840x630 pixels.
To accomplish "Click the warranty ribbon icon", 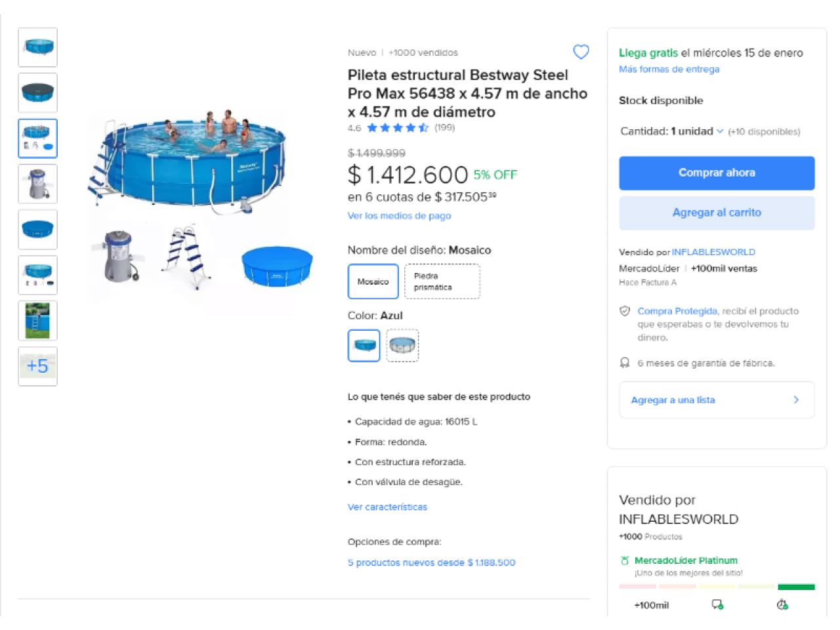I will point(625,363).
